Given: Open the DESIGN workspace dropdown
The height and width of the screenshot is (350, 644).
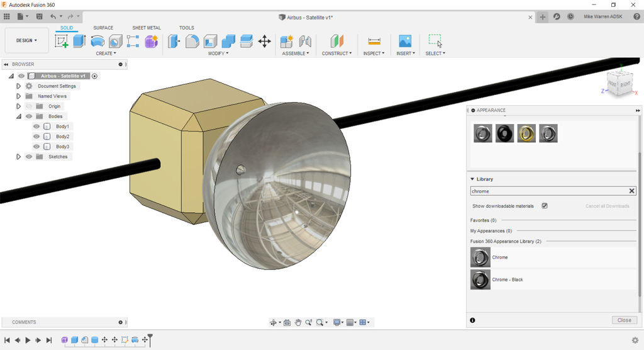Looking at the screenshot, I should point(26,40).
